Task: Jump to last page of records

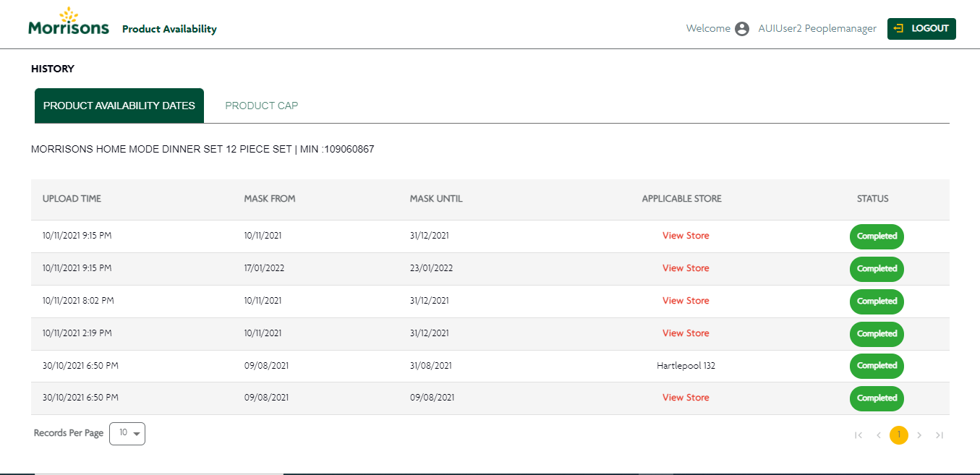Action: tap(939, 435)
